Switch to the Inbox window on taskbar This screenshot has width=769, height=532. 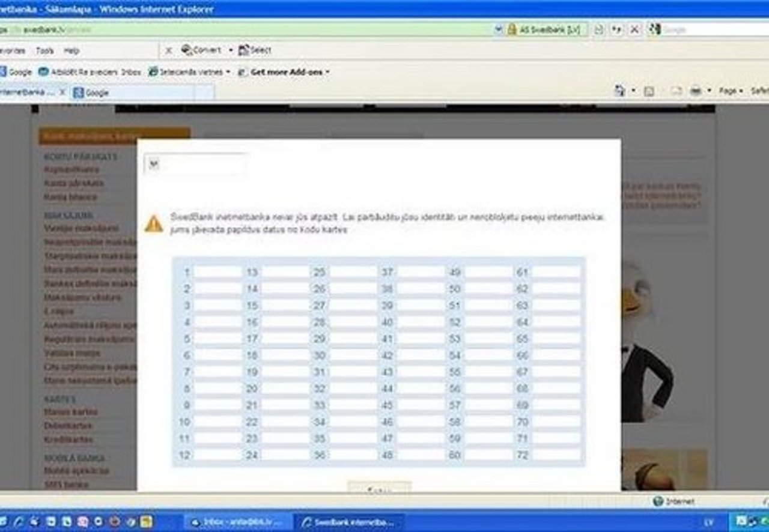[237, 522]
